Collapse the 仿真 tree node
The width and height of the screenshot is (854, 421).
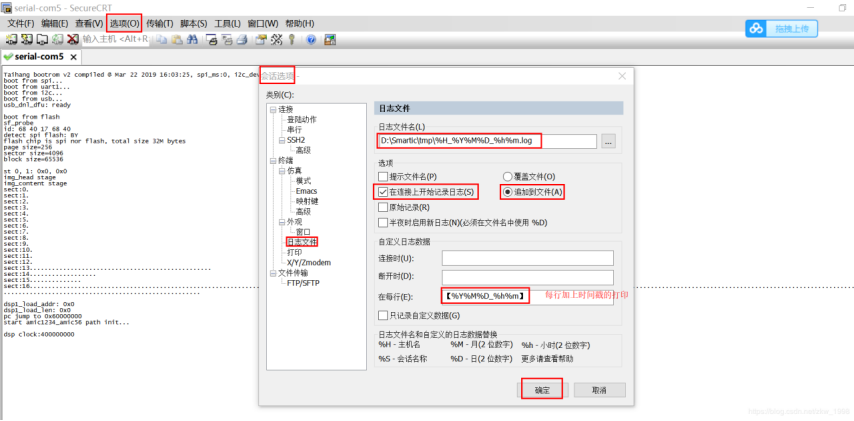pos(282,170)
